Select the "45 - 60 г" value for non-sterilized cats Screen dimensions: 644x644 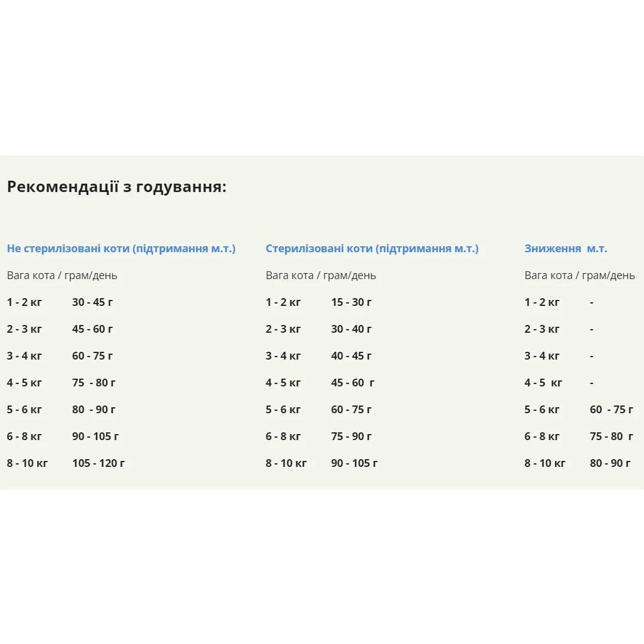click(92, 329)
